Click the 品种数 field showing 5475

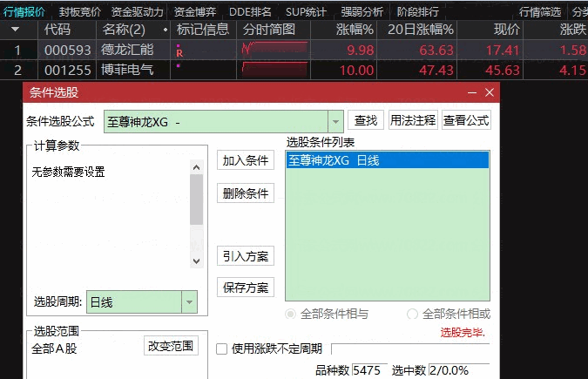click(x=369, y=370)
